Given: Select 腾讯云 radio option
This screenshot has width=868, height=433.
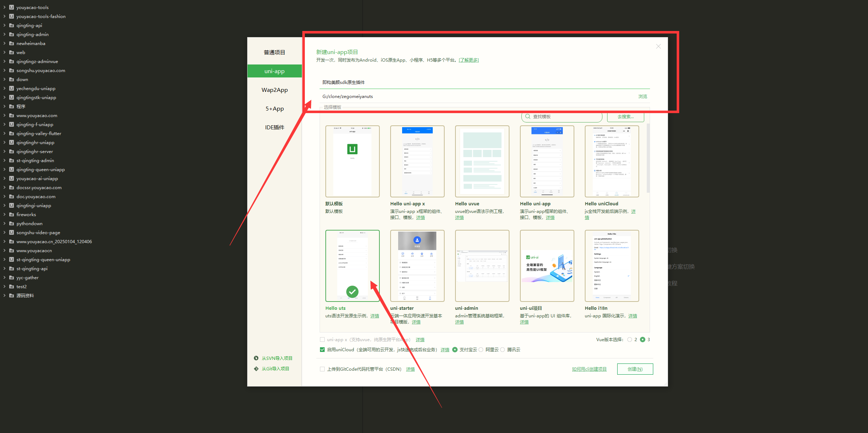Looking at the screenshot, I should pyautogui.click(x=502, y=349).
